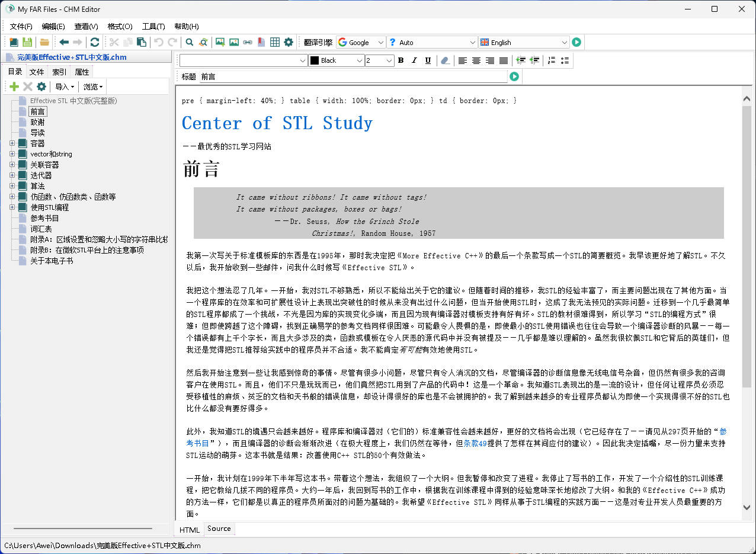Align text right
Image resolution: width=756 pixels, height=554 pixels.
click(x=490, y=60)
